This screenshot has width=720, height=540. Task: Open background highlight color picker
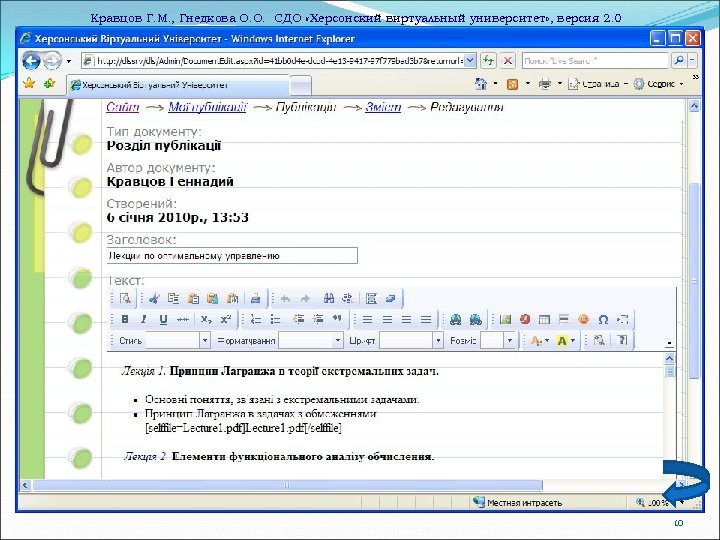point(565,341)
